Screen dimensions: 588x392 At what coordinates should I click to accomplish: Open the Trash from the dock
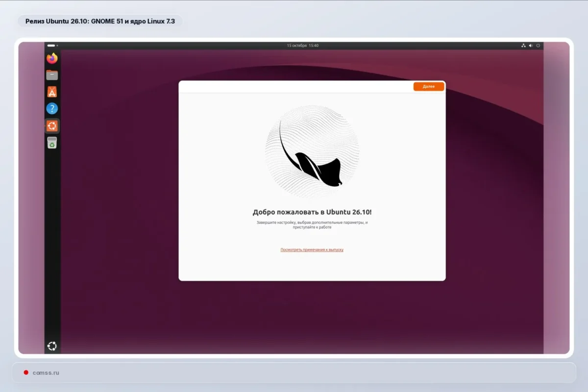[x=52, y=143]
